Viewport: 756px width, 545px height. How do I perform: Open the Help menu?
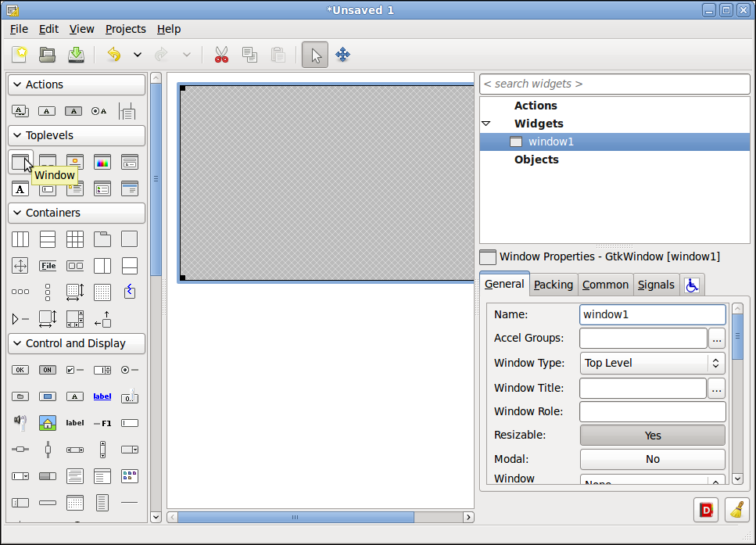pyautogui.click(x=169, y=29)
